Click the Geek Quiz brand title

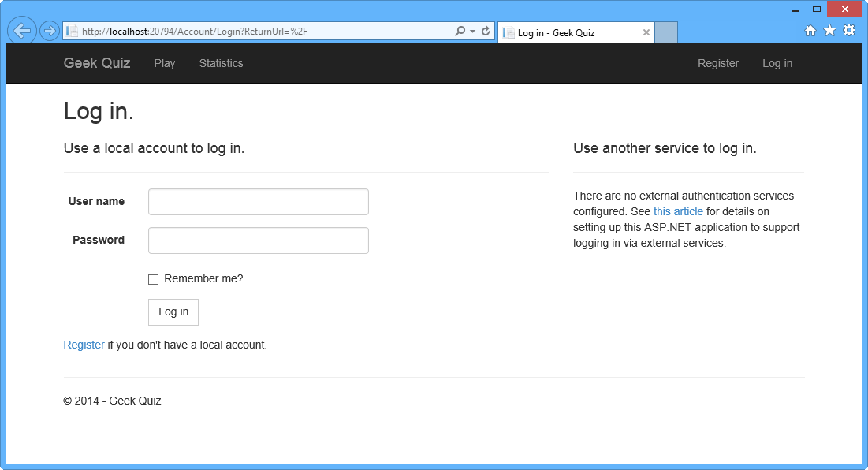(x=97, y=63)
